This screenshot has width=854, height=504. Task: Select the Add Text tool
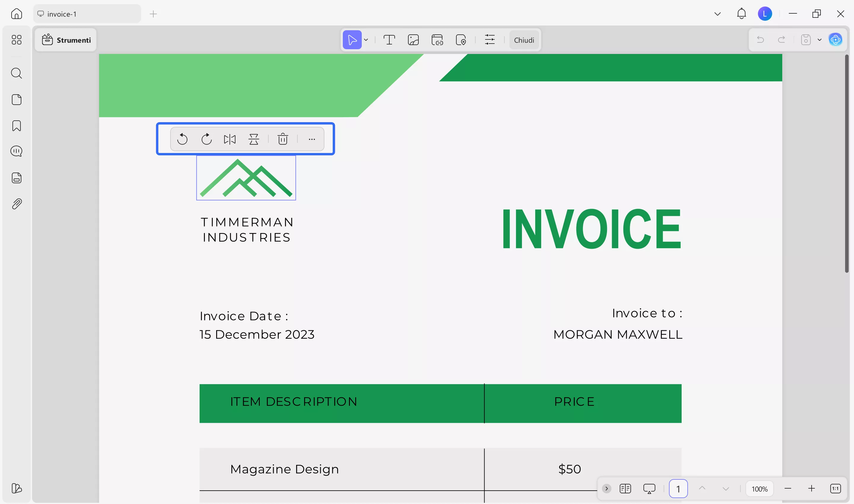click(x=389, y=40)
